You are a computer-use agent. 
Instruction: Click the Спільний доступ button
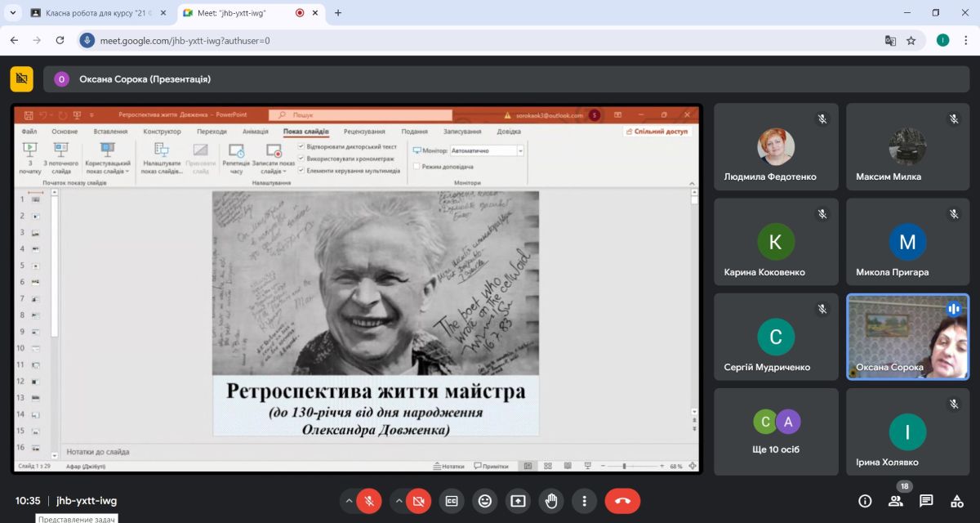(658, 132)
